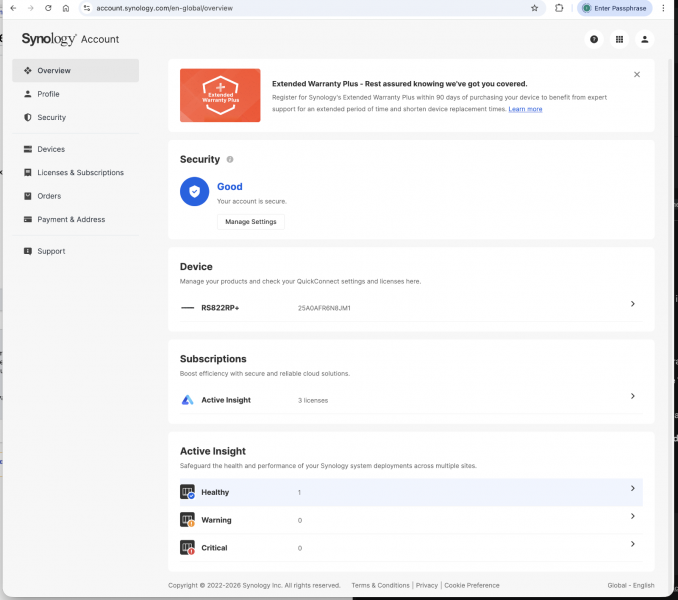Open Orders in the sidebar
Screen dimensions: 678x600
[75, 196]
